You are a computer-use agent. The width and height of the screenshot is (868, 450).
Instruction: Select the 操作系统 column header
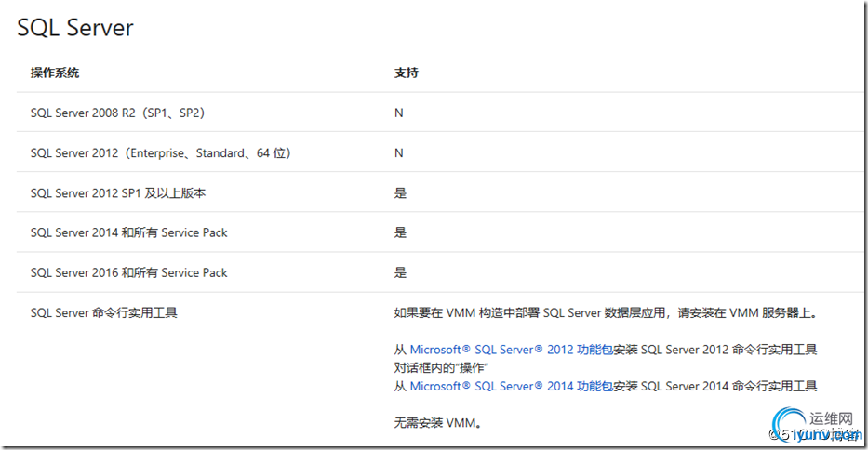[x=55, y=73]
